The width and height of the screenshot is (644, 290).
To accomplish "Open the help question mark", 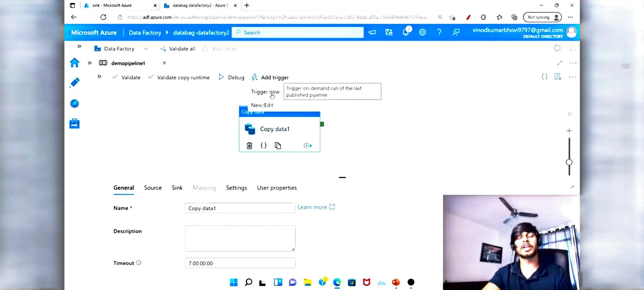I will pos(439,32).
